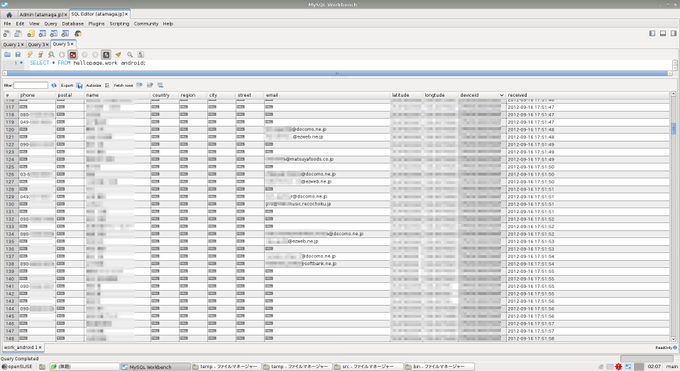This screenshot has height=371, width=680.
Task: Open the File menu
Action: coord(7,24)
